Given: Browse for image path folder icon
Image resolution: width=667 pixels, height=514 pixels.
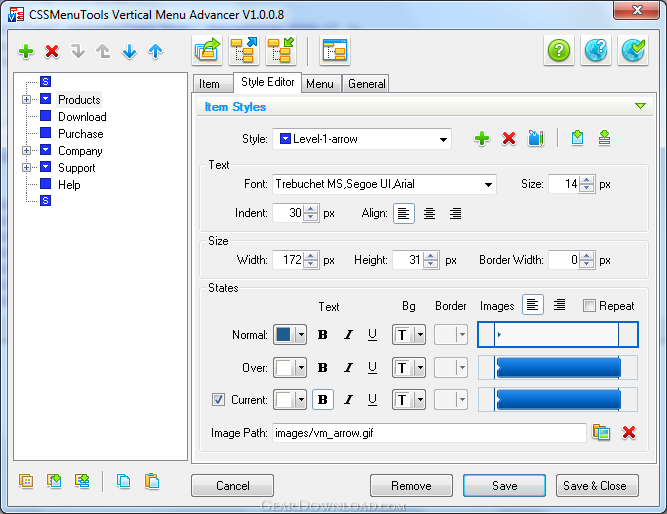Looking at the screenshot, I should click(x=601, y=432).
